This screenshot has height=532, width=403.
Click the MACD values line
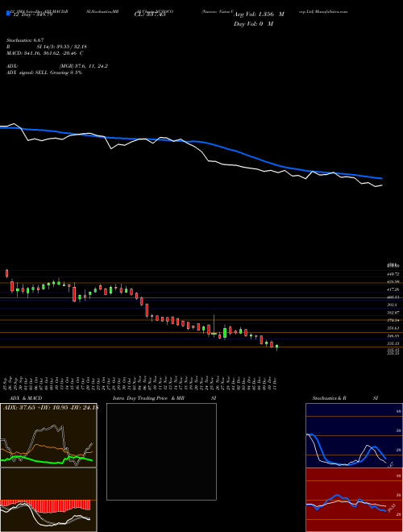point(45,53)
